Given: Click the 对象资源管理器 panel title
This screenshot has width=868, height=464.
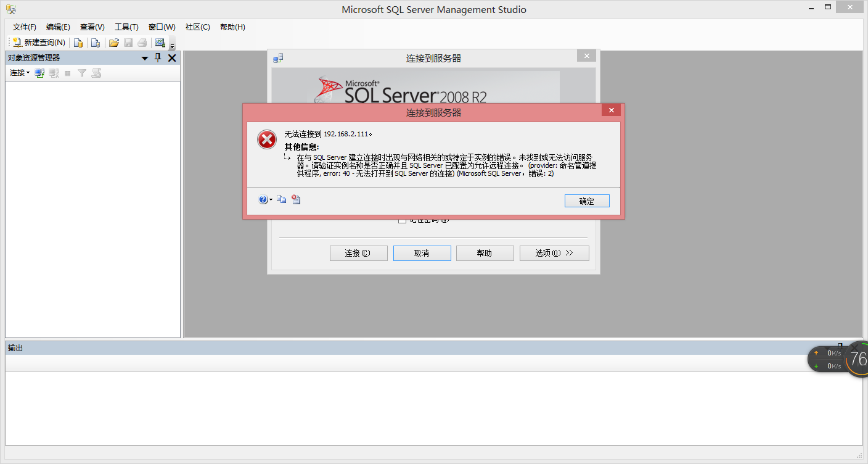Looking at the screenshot, I should [34, 58].
